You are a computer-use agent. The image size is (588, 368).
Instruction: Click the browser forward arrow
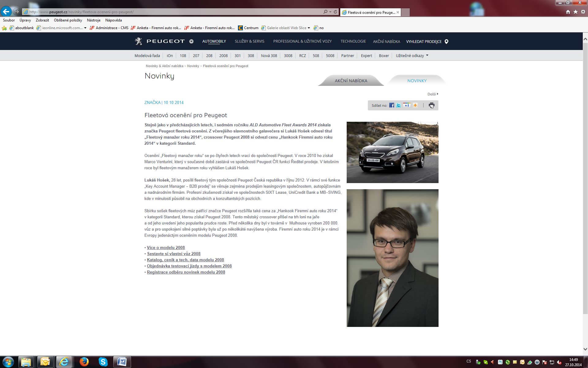(17, 12)
